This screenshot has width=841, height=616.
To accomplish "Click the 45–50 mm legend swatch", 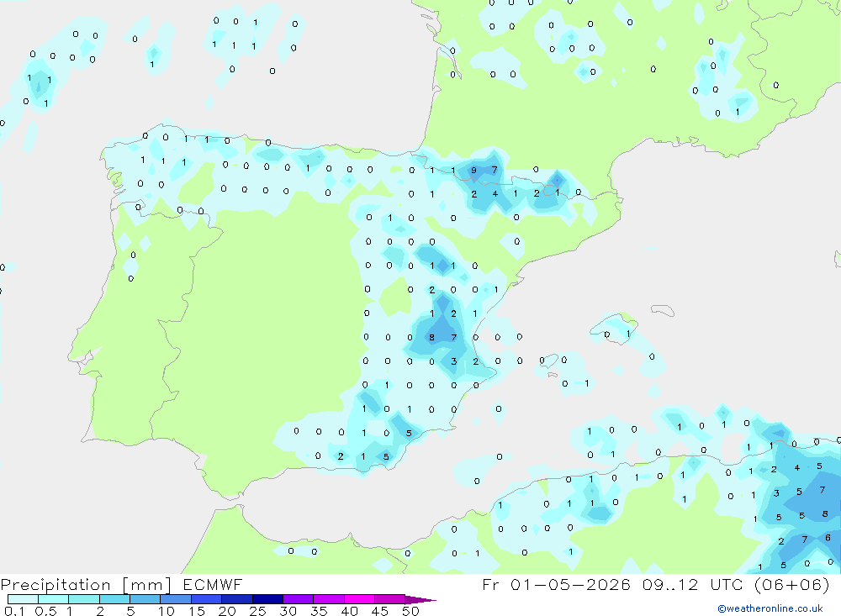I will click(390, 599).
